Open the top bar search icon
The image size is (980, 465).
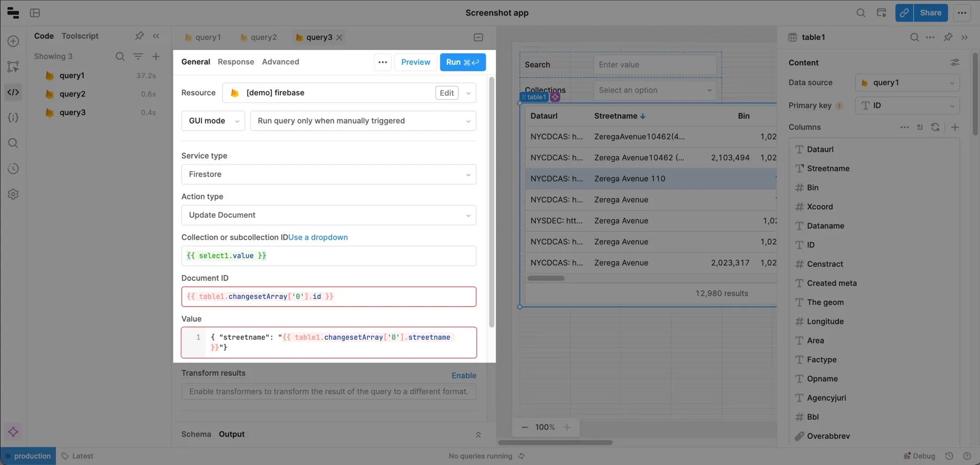(x=860, y=13)
